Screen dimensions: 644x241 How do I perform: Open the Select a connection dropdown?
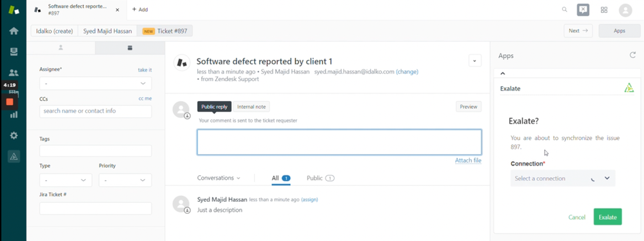click(563, 178)
